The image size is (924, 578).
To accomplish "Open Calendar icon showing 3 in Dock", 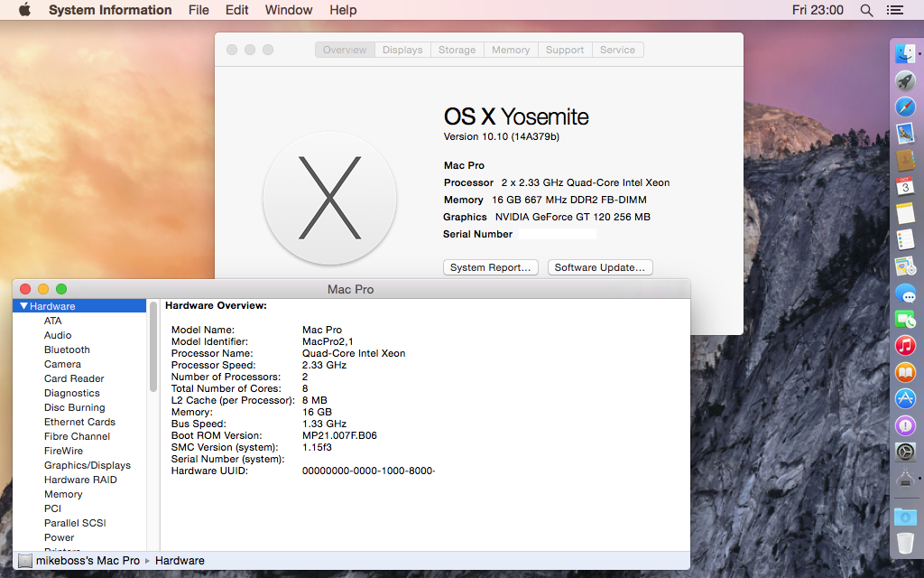I will (905, 186).
